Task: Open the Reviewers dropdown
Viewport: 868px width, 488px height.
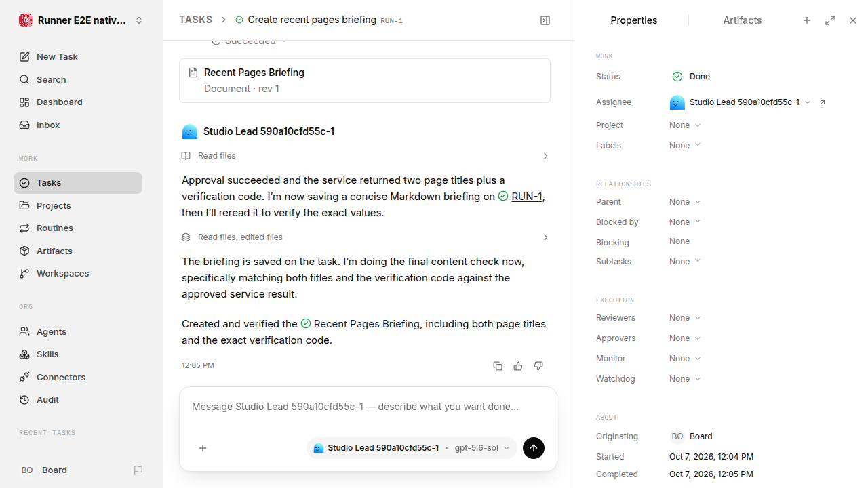Action: coord(685,318)
